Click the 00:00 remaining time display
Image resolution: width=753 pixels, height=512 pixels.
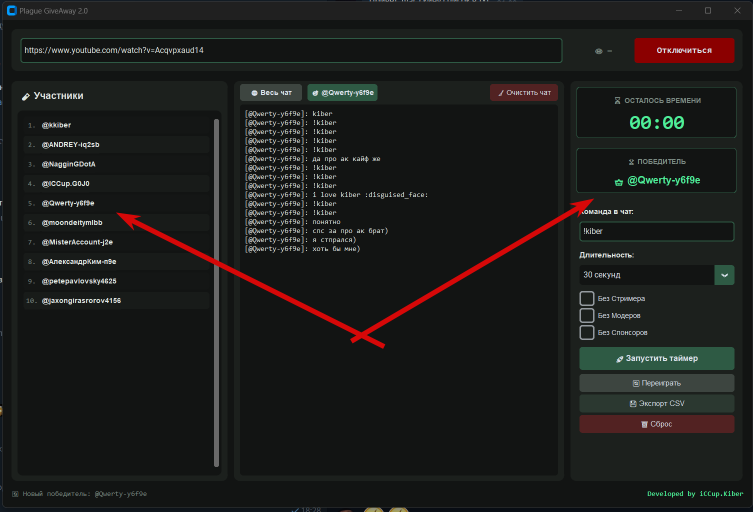coord(656,123)
